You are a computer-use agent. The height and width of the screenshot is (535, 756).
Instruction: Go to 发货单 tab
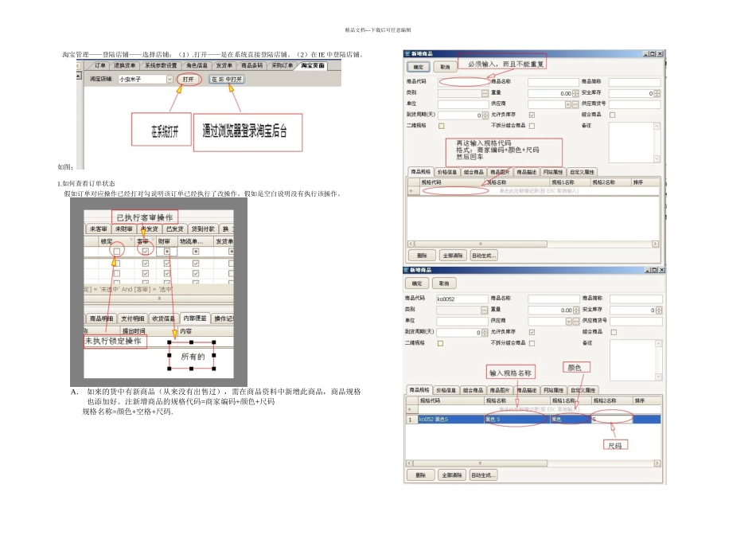pos(224,65)
